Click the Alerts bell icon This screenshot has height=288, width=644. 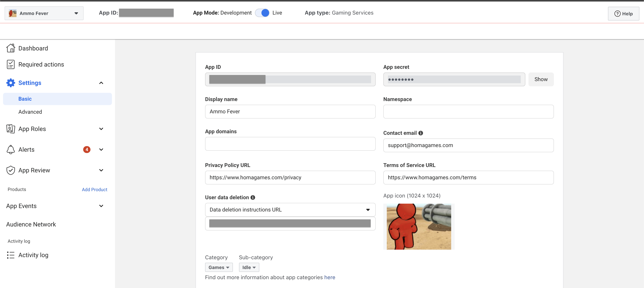[x=11, y=150]
